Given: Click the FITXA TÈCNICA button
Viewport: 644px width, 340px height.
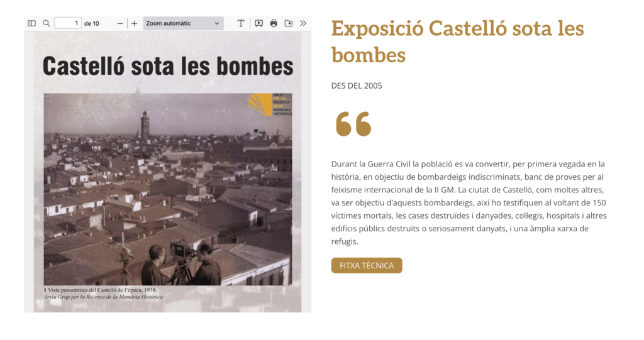Looking at the screenshot, I should (367, 265).
